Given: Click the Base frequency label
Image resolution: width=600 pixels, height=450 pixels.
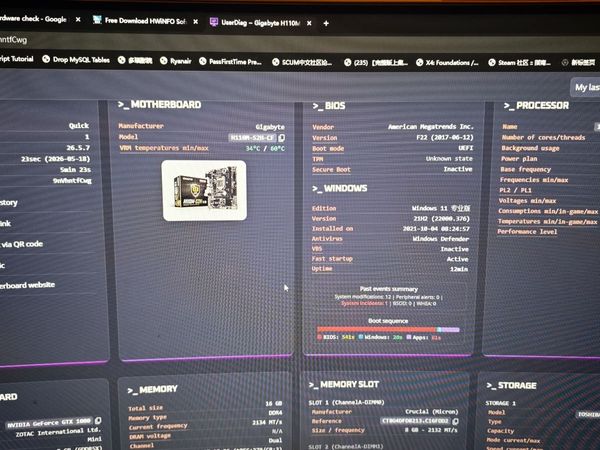Looking at the screenshot, I should click(525, 169).
